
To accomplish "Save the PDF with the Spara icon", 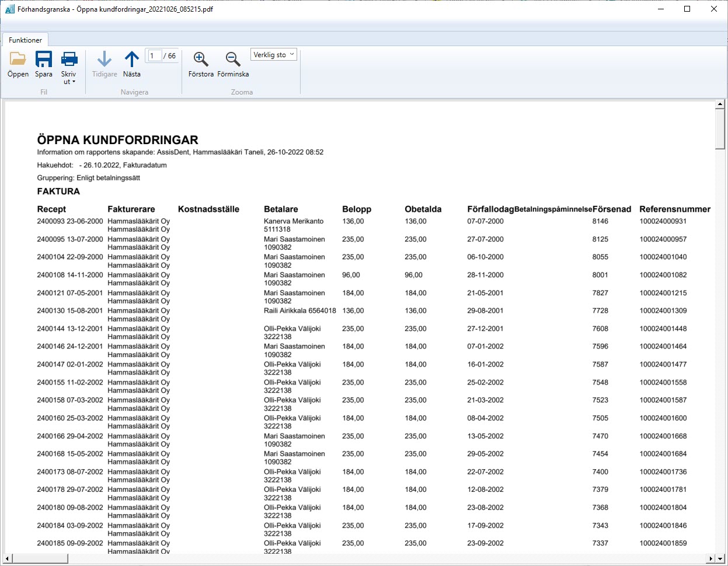I will pos(44,60).
